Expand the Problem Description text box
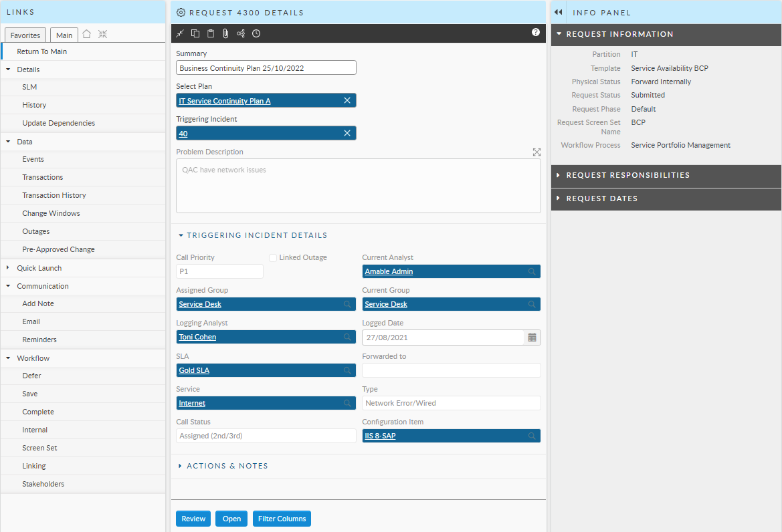This screenshot has height=532, width=782. pyautogui.click(x=536, y=152)
